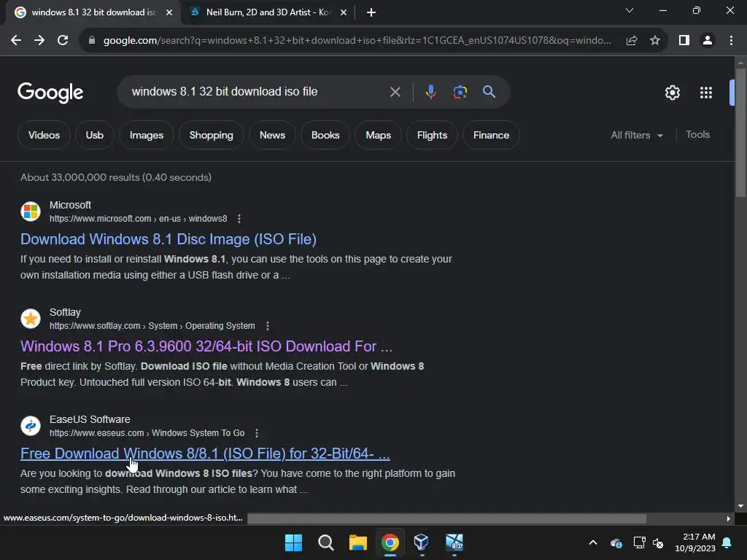The image size is (747, 560).
Task: Open Chrome three-dot menu
Action: (731, 41)
